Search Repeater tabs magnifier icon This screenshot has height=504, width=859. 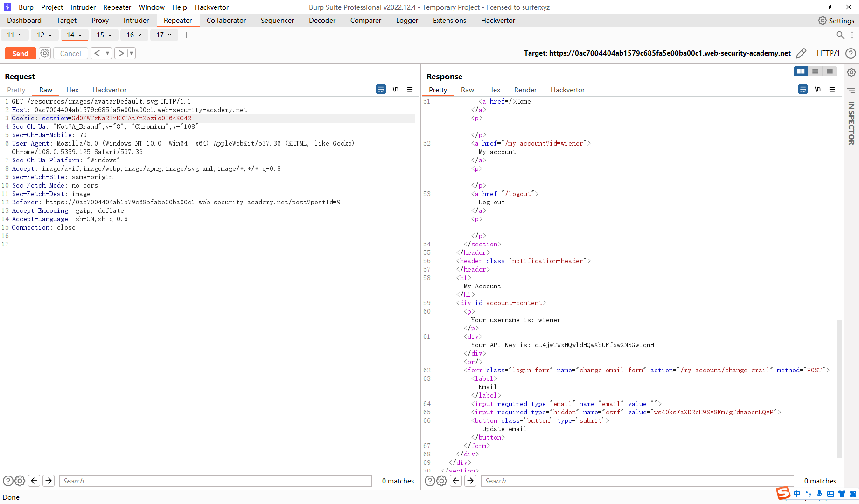(840, 35)
